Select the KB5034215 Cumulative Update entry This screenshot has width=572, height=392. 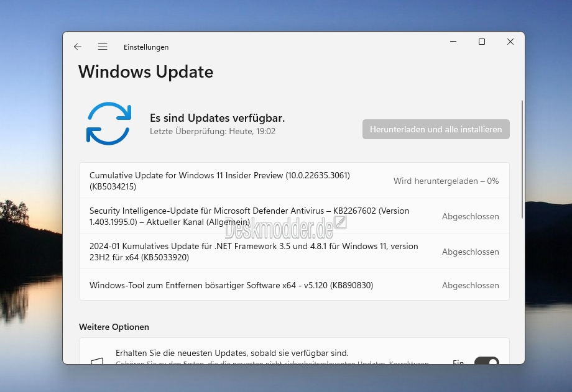pos(294,181)
